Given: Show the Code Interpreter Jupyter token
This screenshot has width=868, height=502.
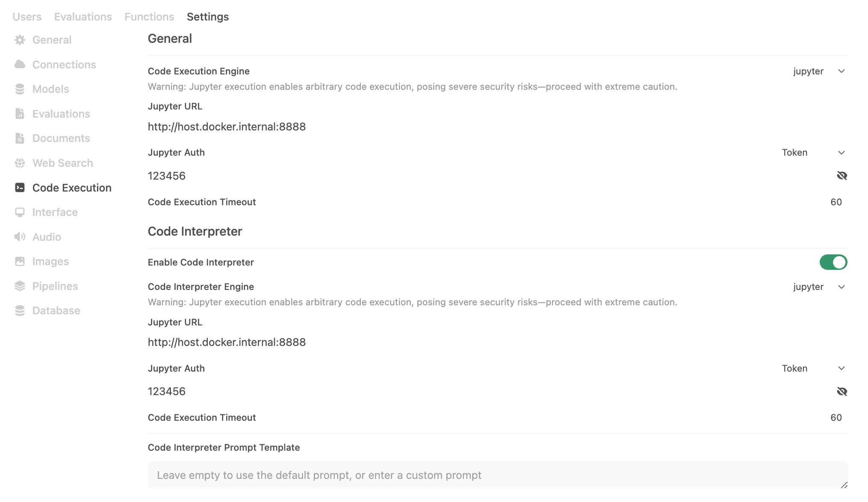Looking at the screenshot, I should click(x=841, y=391).
